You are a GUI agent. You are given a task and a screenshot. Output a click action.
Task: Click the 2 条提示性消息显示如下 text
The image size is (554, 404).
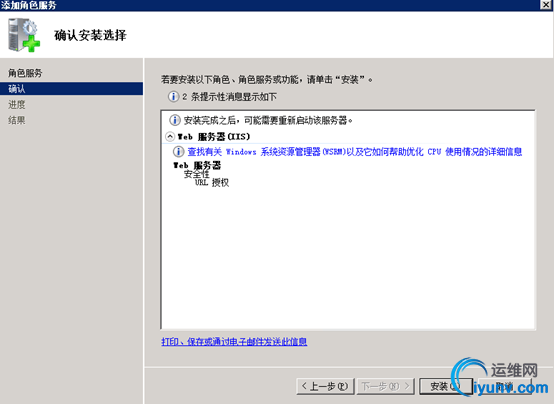pos(229,96)
